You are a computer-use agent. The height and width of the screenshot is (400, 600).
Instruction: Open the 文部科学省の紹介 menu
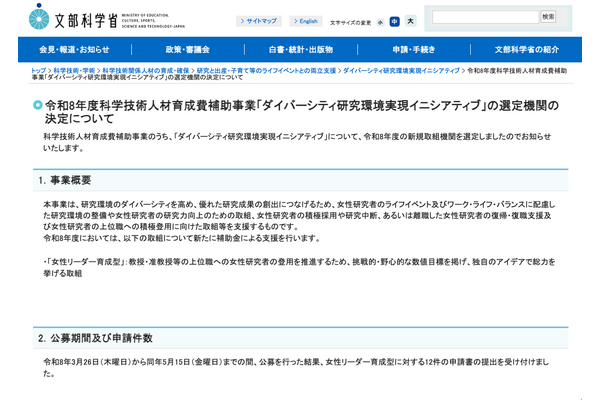527,49
